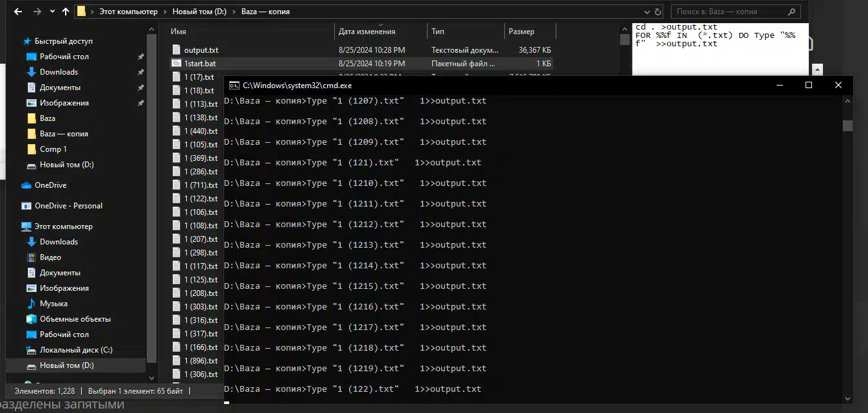Click the pin icon next to Рабочий стол
868x413 pixels.
(140, 57)
